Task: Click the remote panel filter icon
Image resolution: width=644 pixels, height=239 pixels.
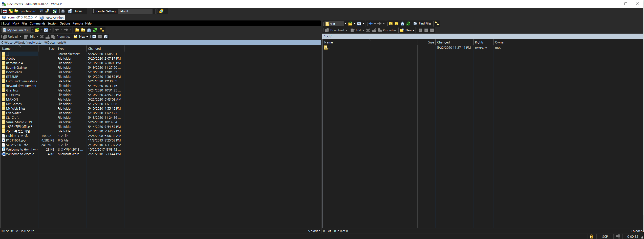Action: click(359, 24)
